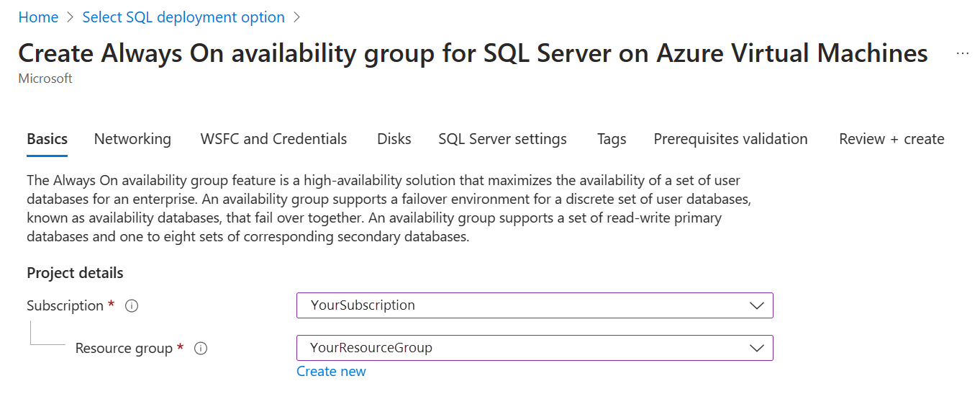This screenshot has height=394, width=980.
Task: Expand the Subscription dropdown arrow
Action: (x=756, y=305)
